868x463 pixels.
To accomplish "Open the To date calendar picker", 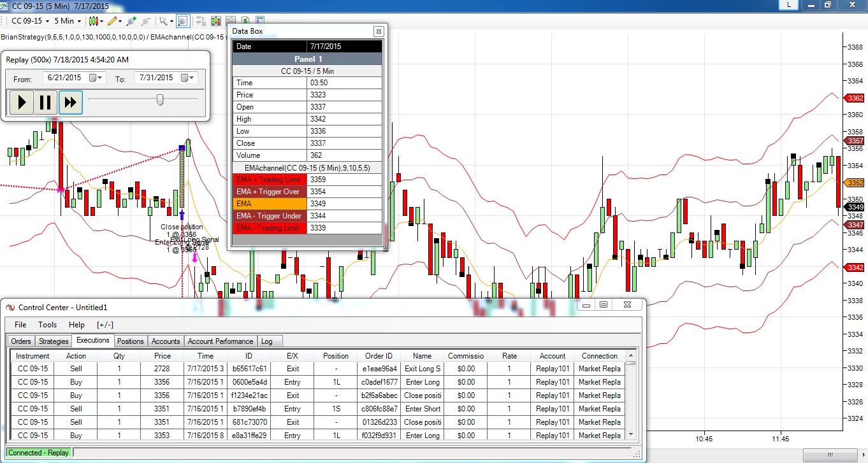I will click(x=187, y=78).
